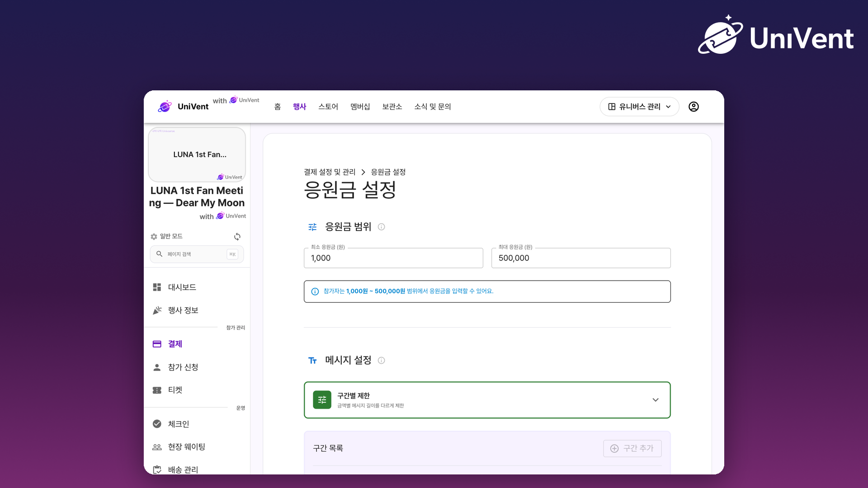Click info icon beside 메시지 설정
The width and height of the screenshot is (868, 488).
382,361
